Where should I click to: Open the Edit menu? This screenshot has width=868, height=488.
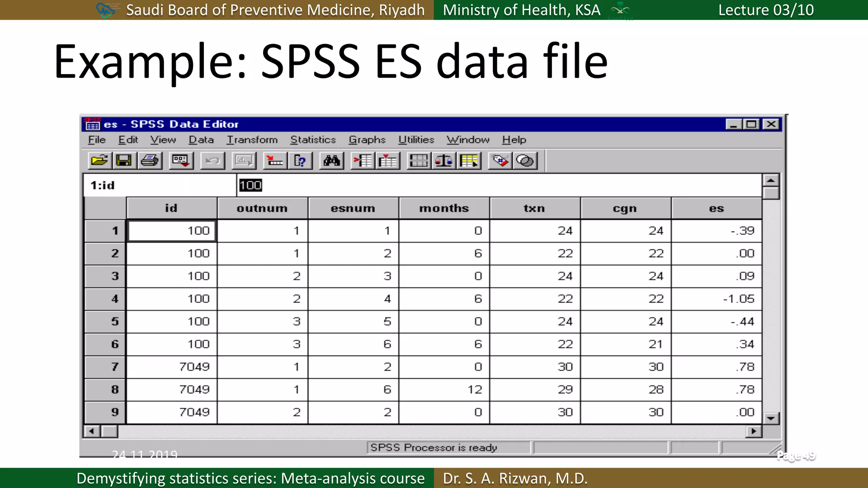pyautogui.click(x=128, y=140)
